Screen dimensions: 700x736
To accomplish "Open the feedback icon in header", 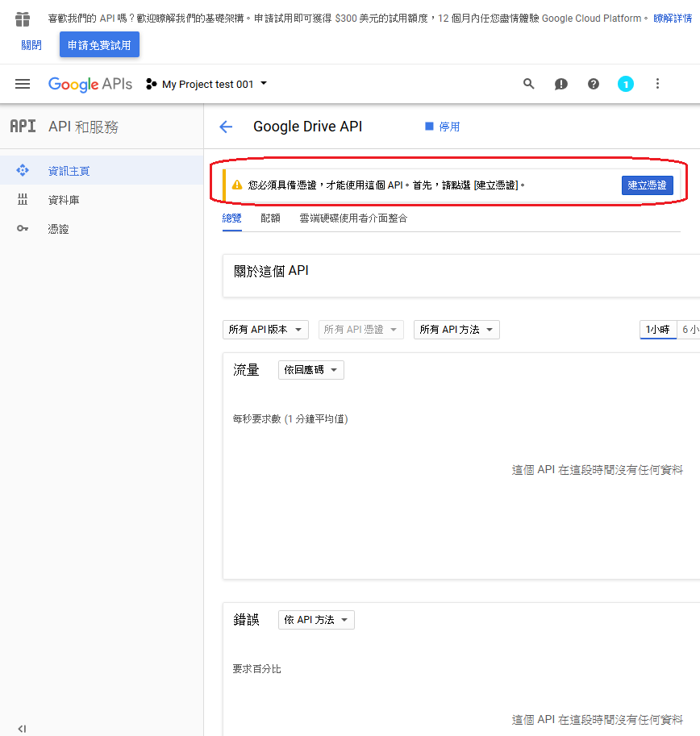I will [561, 84].
